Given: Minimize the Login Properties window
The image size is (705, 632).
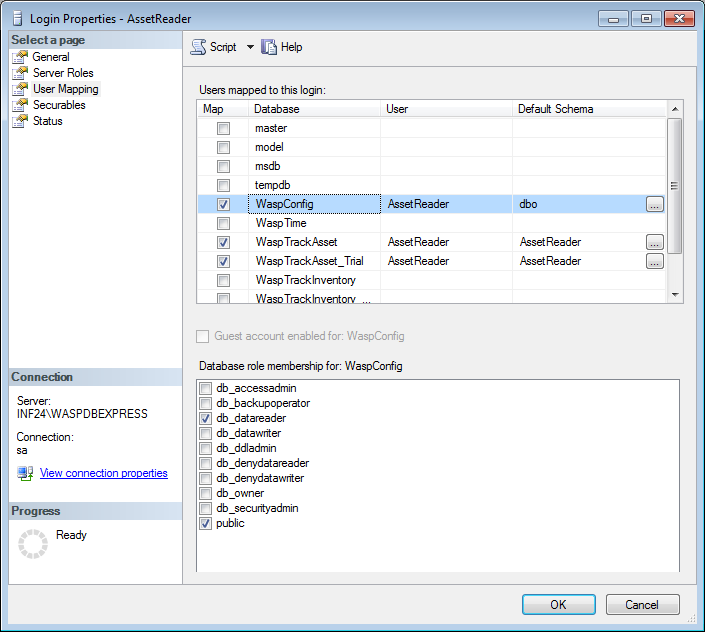Looking at the screenshot, I should pyautogui.click(x=613, y=19).
